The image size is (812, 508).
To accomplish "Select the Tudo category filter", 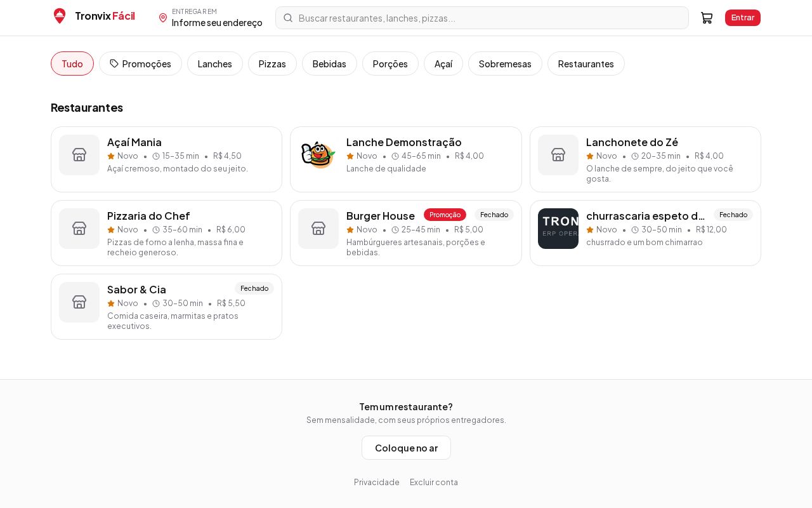I will pyautogui.click(x=72, y=63).
